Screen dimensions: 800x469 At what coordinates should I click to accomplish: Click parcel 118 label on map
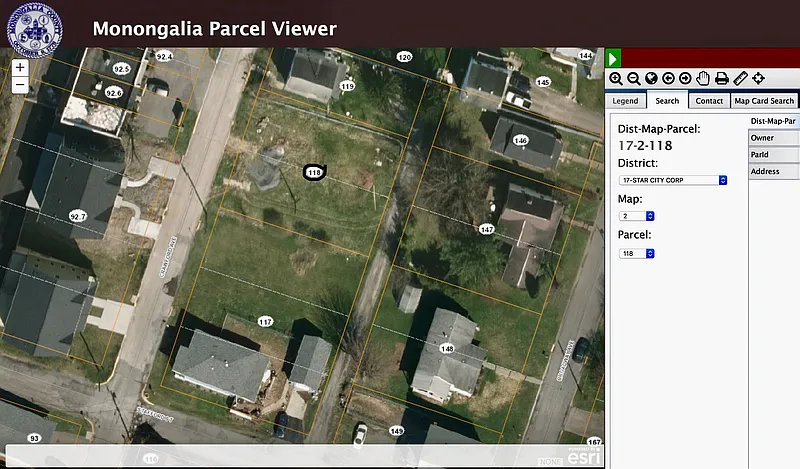314,173
